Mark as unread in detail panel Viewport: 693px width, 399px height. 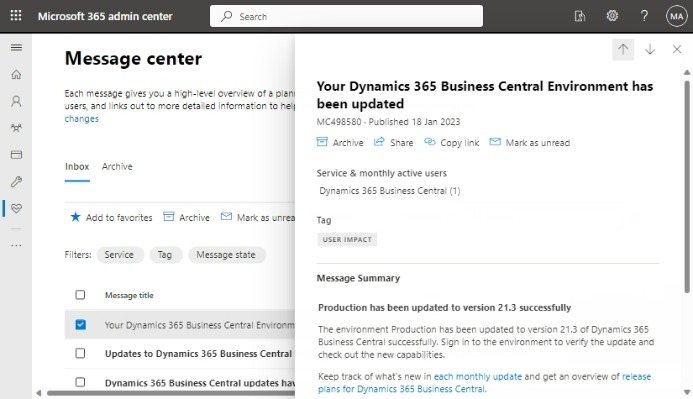pyautogui.click(x=529, y=142)
